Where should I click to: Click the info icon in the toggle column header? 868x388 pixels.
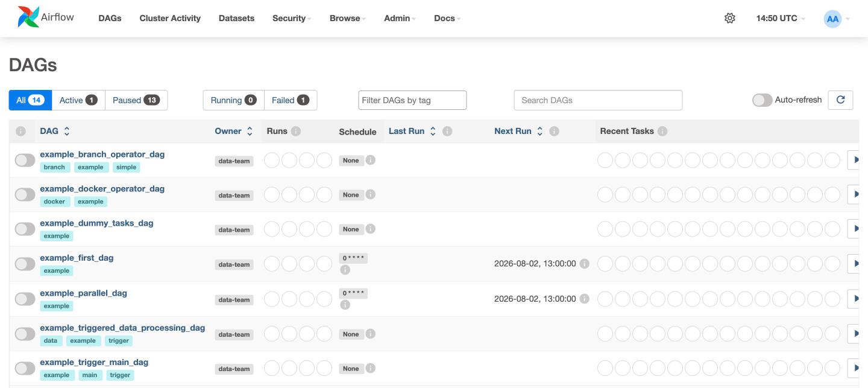(x=20, y=131)
